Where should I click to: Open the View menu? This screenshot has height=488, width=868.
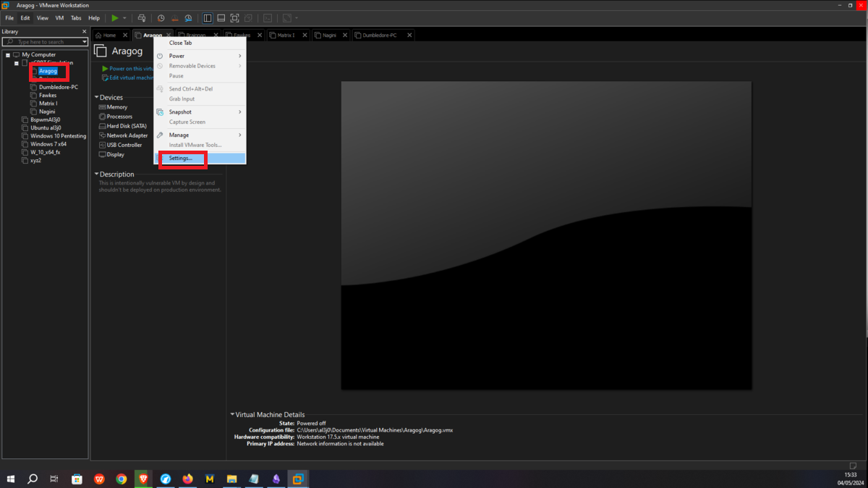pos(43,18)
